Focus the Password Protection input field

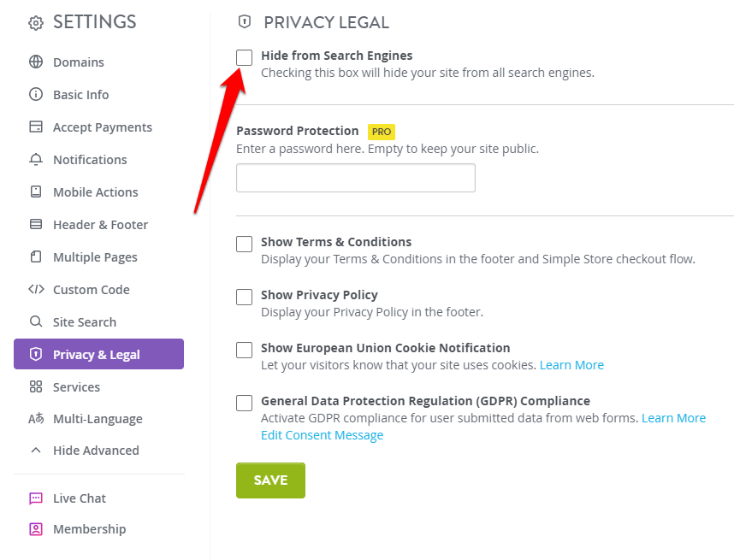(356, 178)
